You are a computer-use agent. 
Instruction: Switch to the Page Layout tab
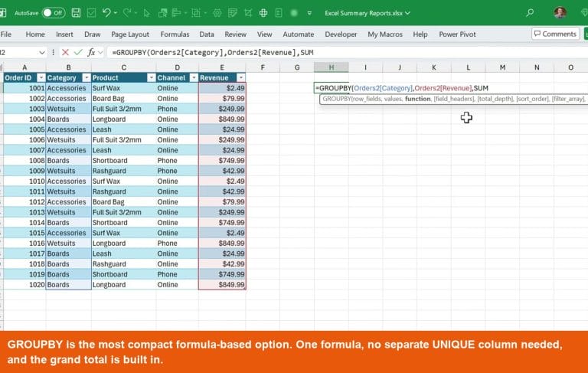point(130,34)
